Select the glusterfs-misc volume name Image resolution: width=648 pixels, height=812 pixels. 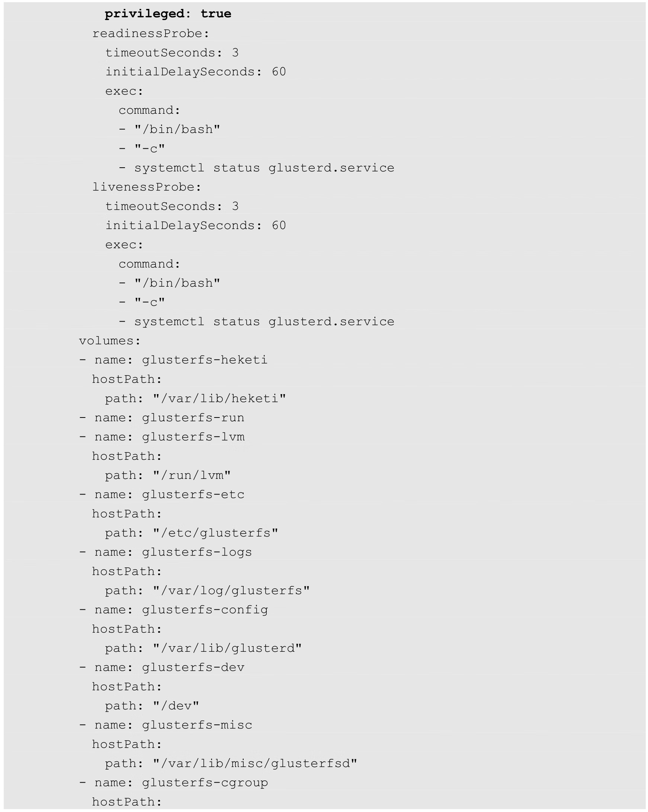[197, 725]
